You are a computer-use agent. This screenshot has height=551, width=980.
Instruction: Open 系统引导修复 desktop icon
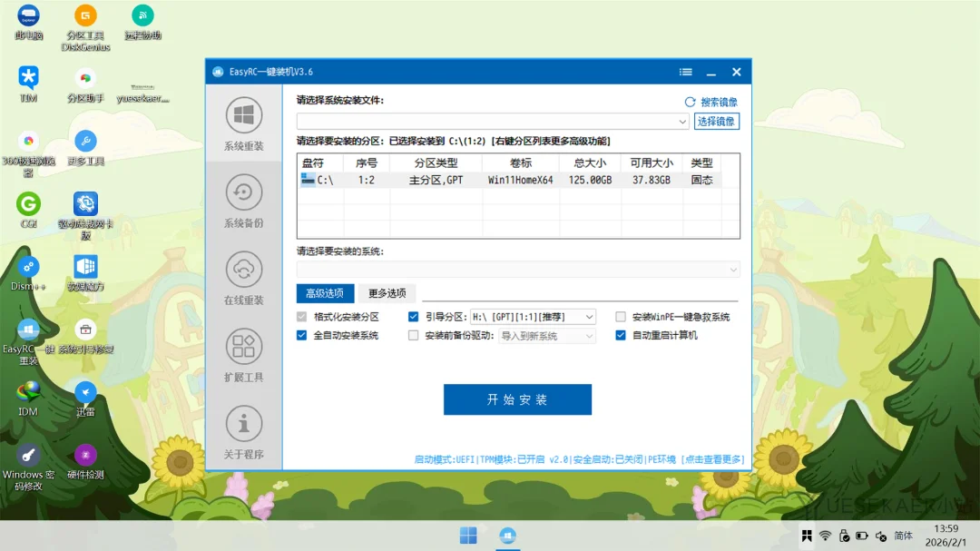pyautogui.click(x=85, y=337)
